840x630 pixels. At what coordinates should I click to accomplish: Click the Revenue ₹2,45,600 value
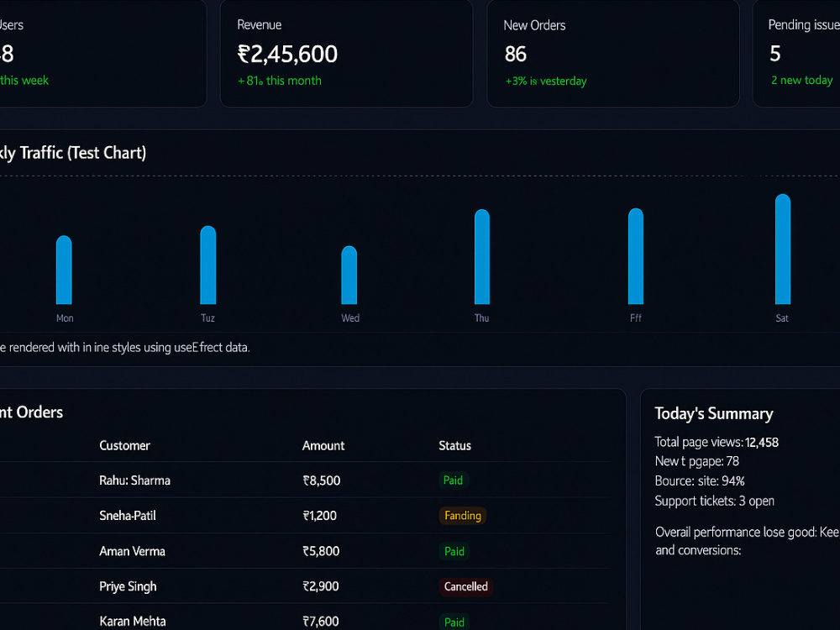click(287, 54)
